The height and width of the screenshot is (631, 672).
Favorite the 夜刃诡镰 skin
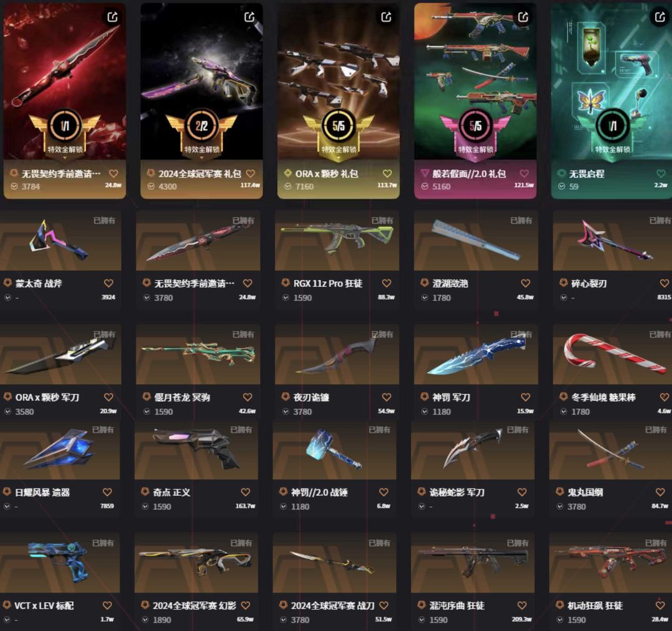(x=386, y=398)
